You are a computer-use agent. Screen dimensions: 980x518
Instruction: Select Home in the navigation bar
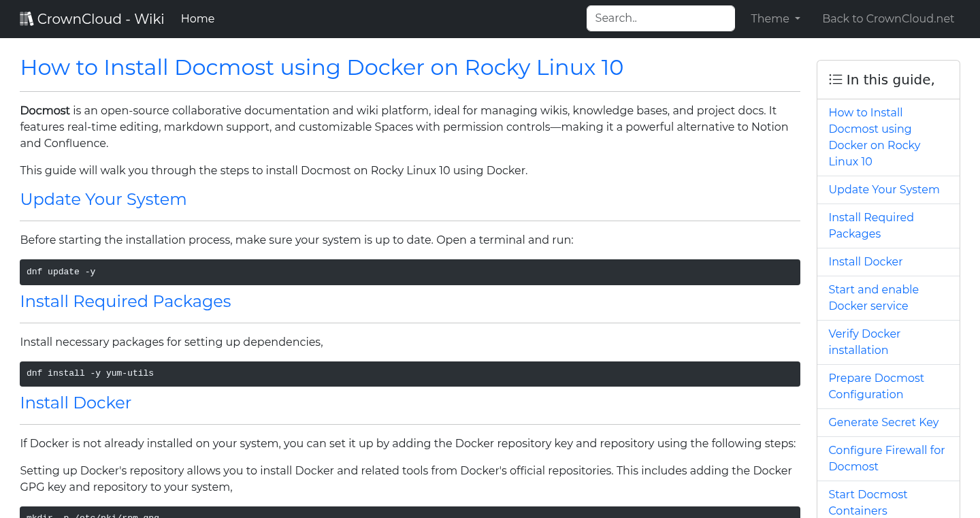point(197,18)
